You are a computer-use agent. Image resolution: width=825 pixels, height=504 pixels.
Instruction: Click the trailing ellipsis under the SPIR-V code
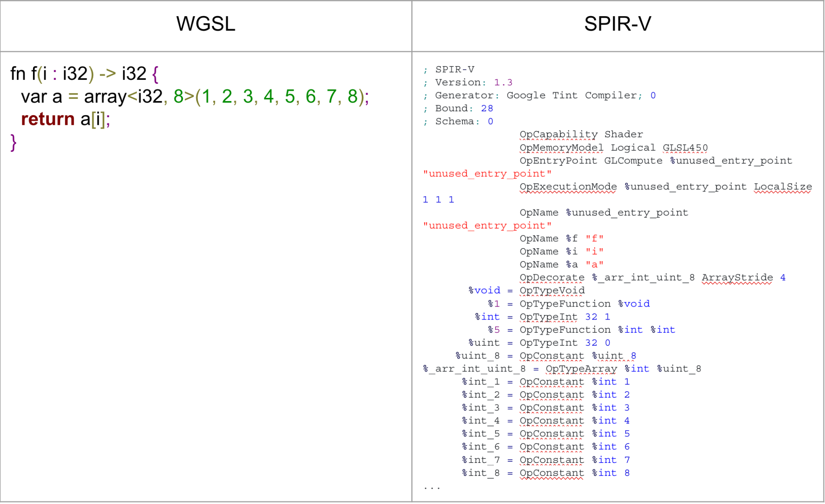(x=432, y=487)
